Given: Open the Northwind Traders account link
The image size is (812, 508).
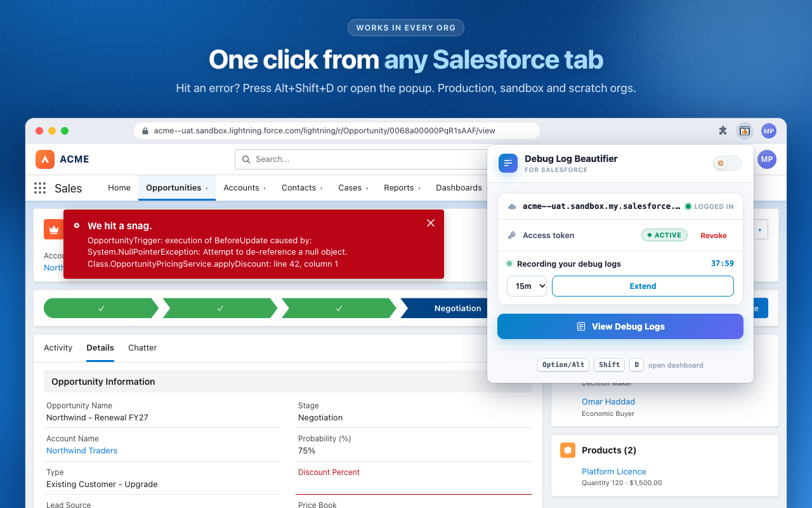Looking at the screenshot, I should point(82,451).
